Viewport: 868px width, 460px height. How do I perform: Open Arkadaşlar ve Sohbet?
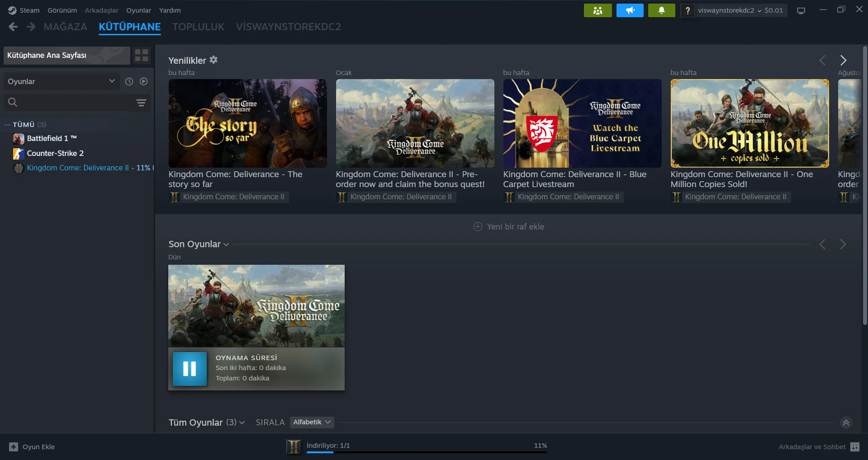tap(819, 447)
